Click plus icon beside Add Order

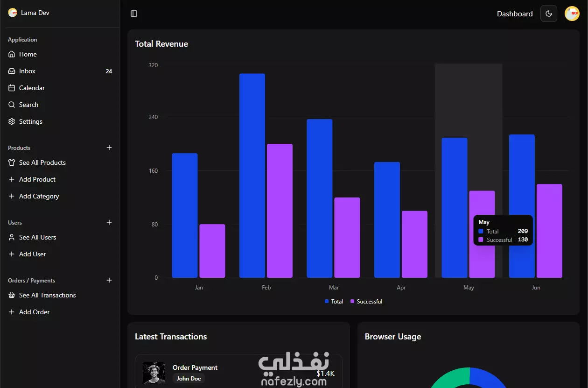point(12,312)
